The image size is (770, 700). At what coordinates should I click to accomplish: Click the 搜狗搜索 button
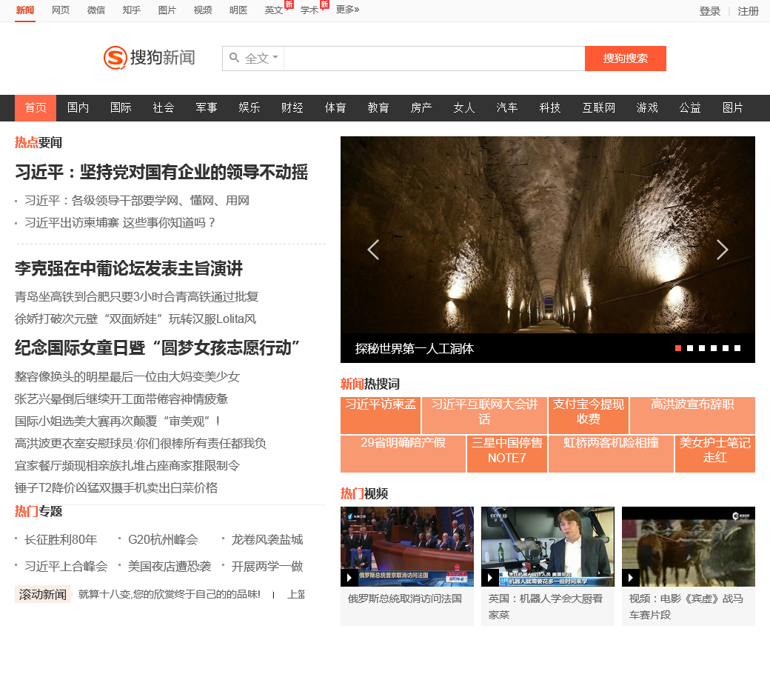[x=626, y=59]
